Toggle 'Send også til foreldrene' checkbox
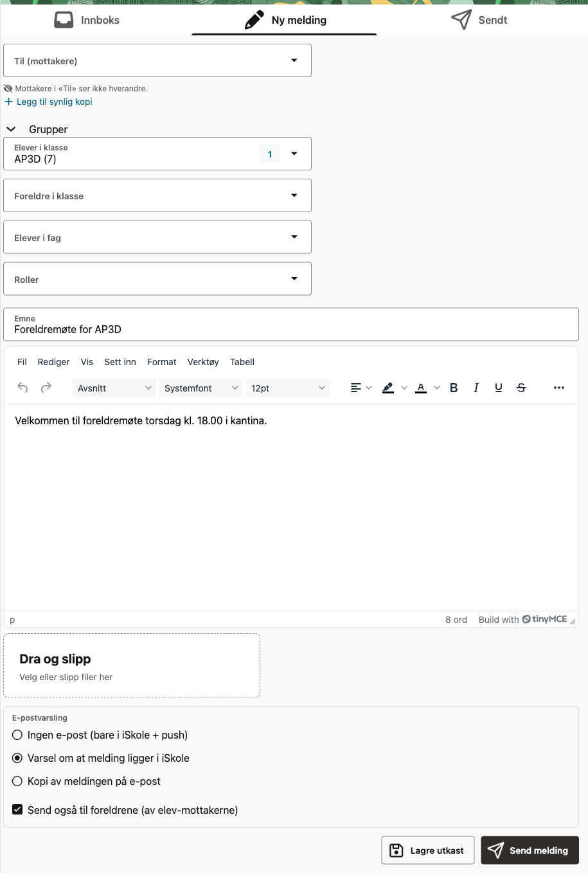The image size is (588, 873). [x=17, y=810]
